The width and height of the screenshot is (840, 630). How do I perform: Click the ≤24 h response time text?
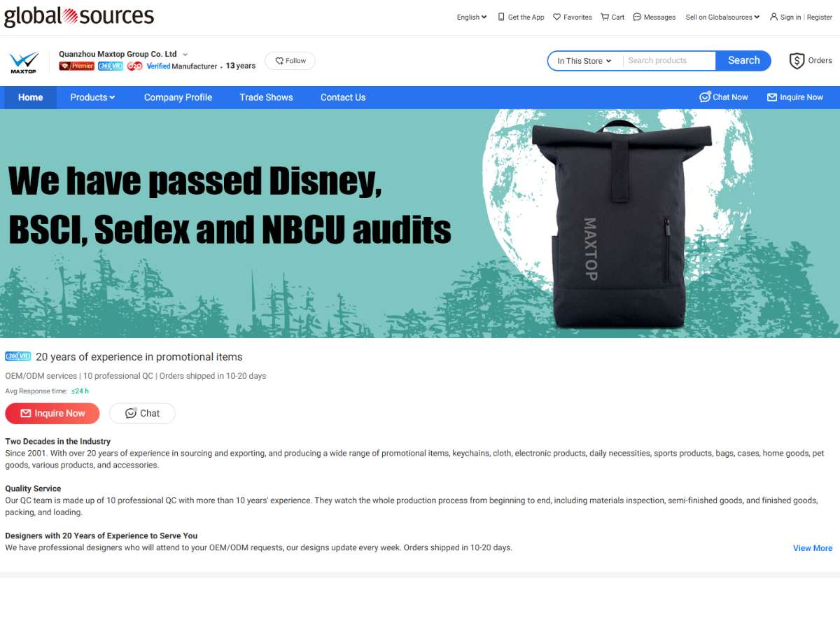(x=80, y=391)
